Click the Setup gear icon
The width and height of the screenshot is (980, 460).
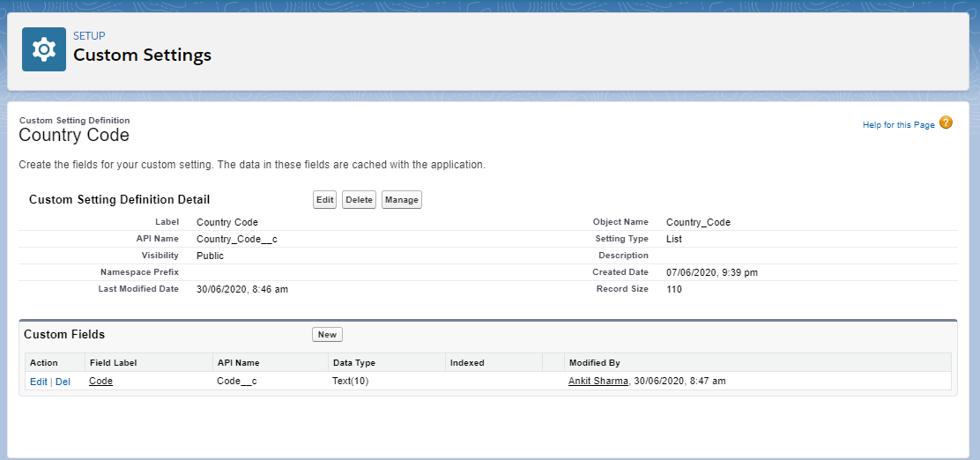(44, 49)
